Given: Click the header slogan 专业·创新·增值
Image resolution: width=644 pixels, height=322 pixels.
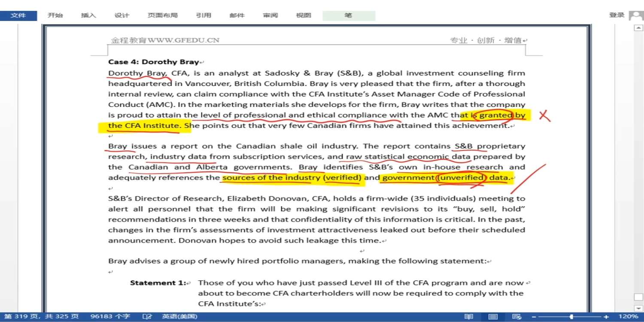Looking at the screenshot, I should pos(486,40).
